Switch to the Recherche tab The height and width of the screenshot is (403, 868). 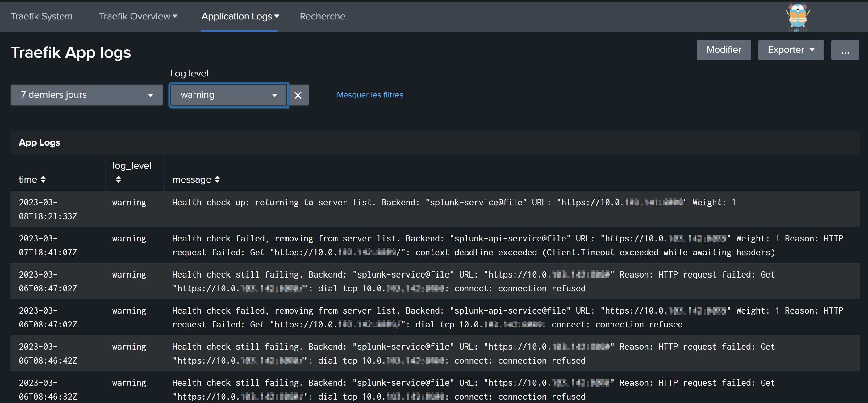[322, 16]
